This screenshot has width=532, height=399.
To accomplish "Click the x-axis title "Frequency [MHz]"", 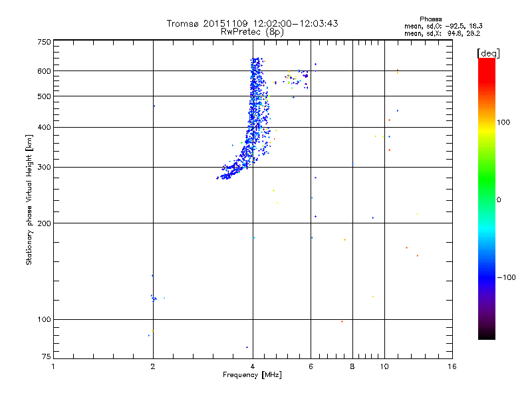I will [252, 375].
